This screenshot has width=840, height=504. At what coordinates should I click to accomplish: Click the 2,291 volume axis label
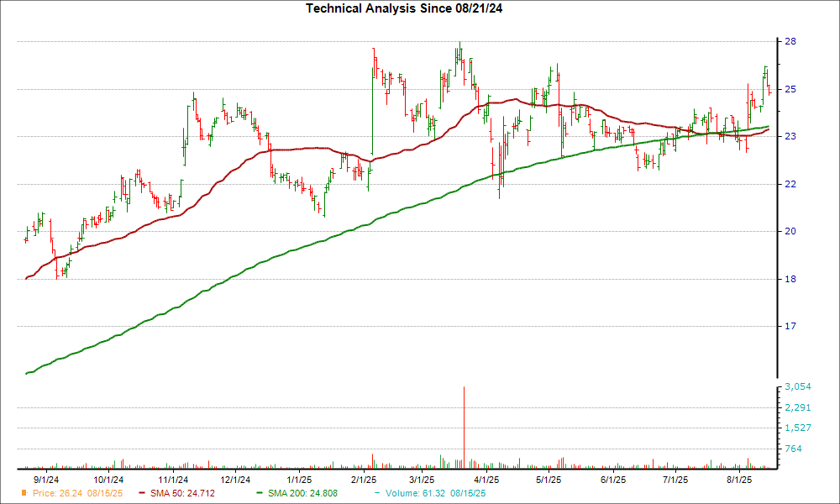[x=798, y=407]
